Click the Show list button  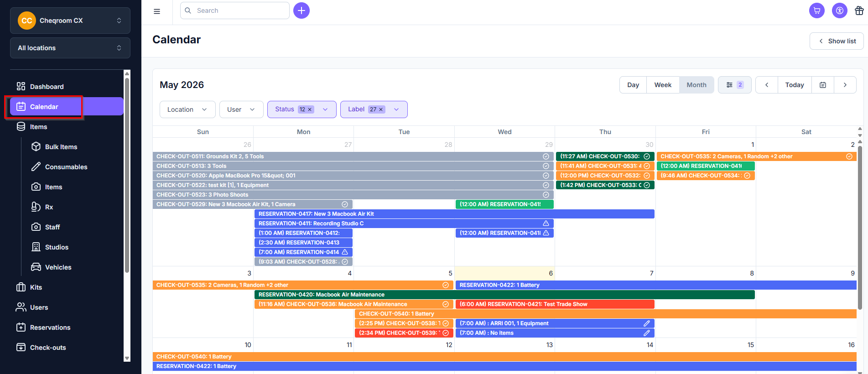point(837,41)
